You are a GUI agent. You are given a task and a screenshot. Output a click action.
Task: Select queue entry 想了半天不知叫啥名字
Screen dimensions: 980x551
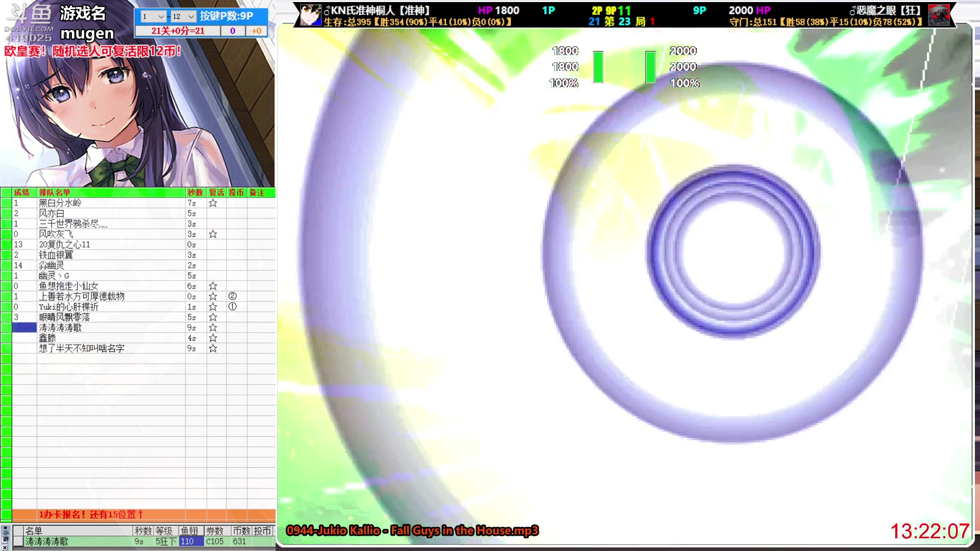(x=82, y=348)
